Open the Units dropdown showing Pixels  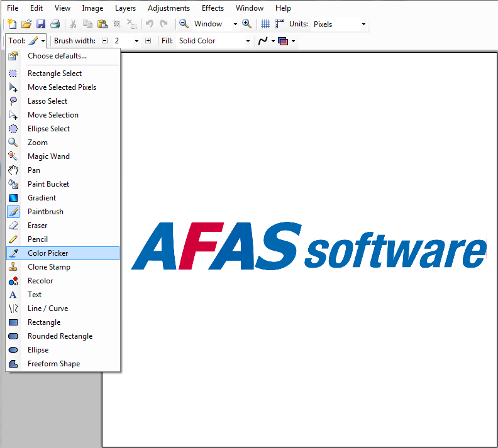pos(340,25)
